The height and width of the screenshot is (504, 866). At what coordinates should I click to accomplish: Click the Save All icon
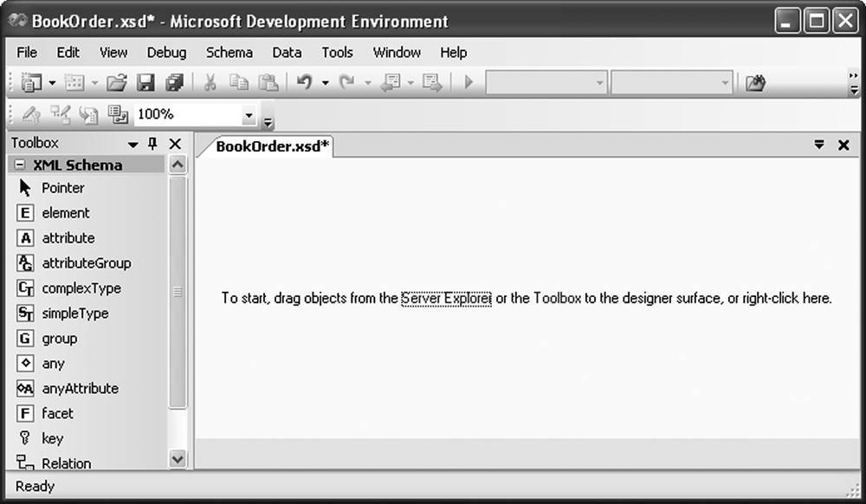click(175, 83)
